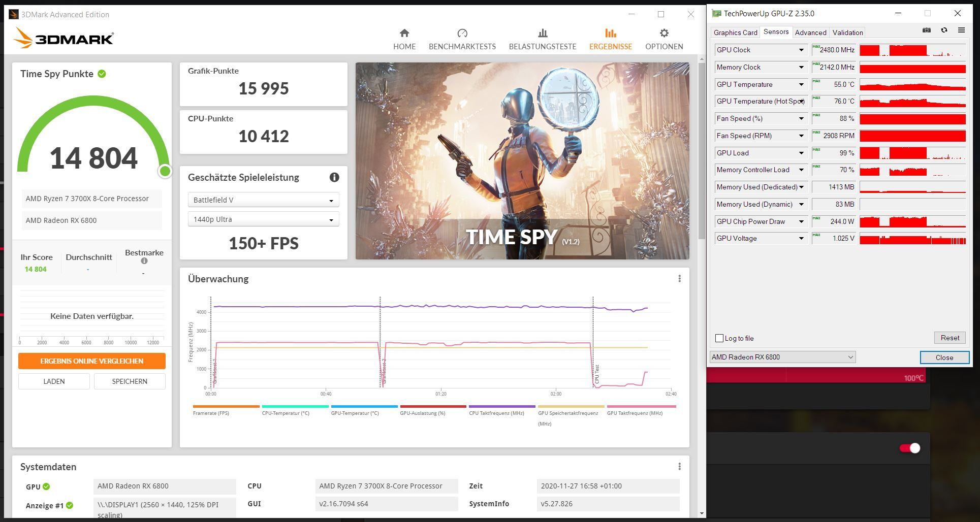Click the Time Spy artwork thumbnail
980x522 pixels.
[522, 161]
